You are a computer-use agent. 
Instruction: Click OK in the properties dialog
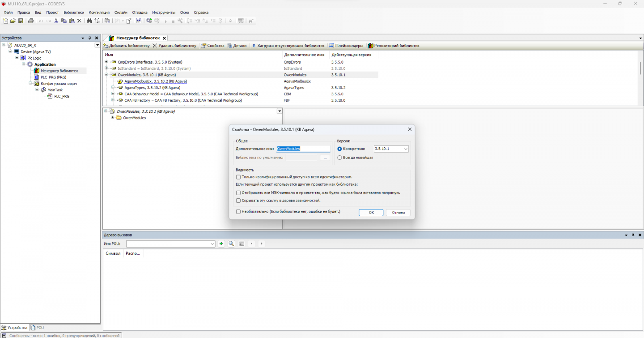point(371,213)
